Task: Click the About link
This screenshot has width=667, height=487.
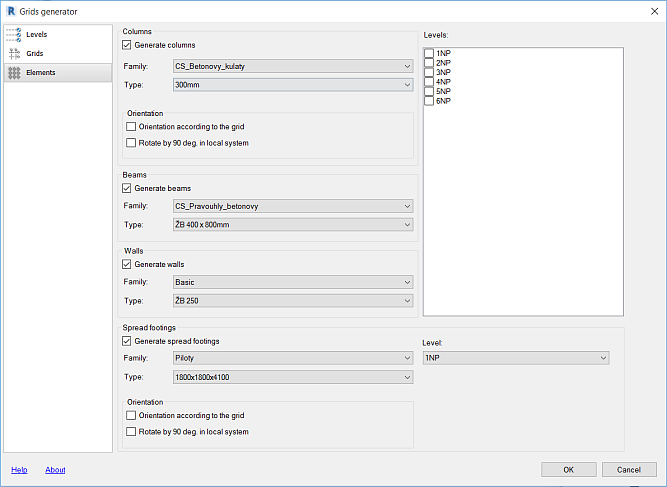Action: [x=55, y=469]
